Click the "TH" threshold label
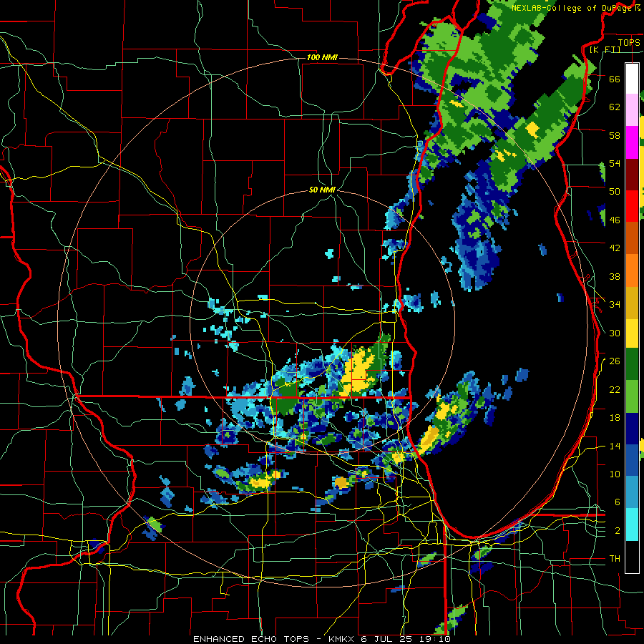The width and height of the screenshot is (644, 644). [x=615, y=559]
